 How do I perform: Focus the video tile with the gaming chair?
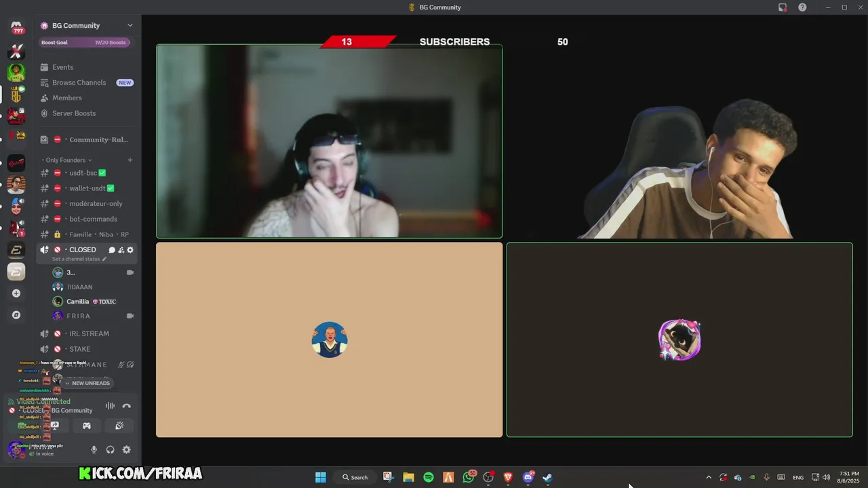click(679, 141)
